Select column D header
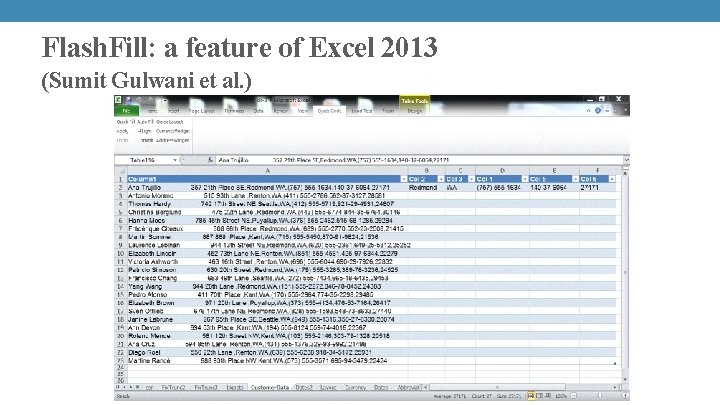This screenshot has height=405, width=720. pos(502,171)
